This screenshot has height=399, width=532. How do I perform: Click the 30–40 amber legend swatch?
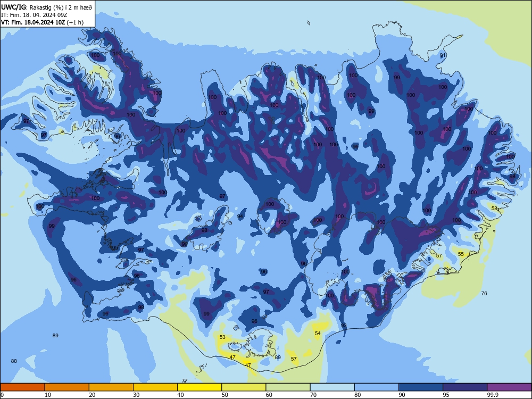point(155,387)
